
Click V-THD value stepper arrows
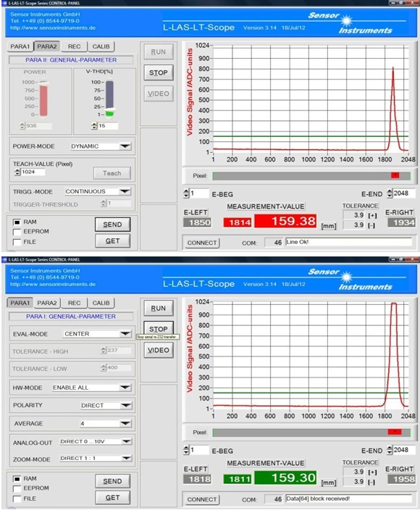[94, 126]
